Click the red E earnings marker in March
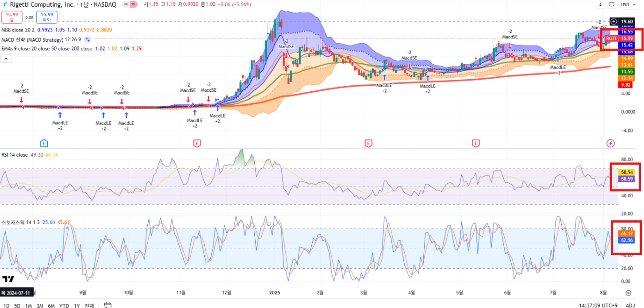644x308 pixels. click(x=368, y=143)
